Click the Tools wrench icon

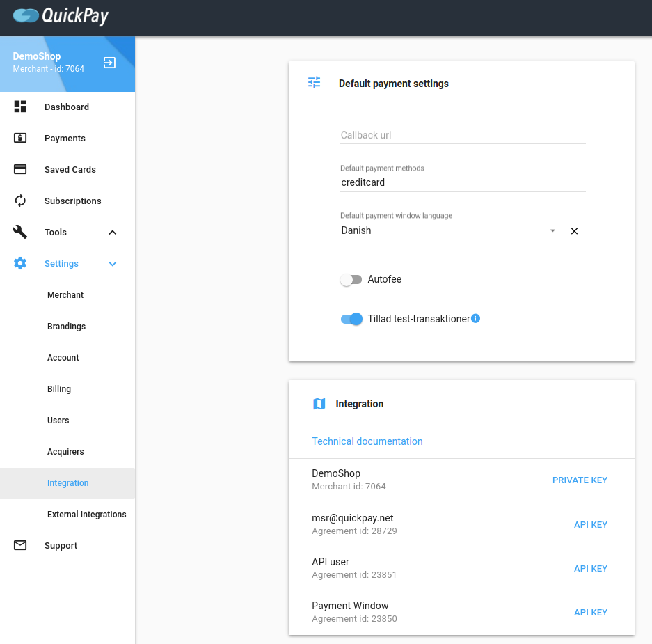coord(20,232)
